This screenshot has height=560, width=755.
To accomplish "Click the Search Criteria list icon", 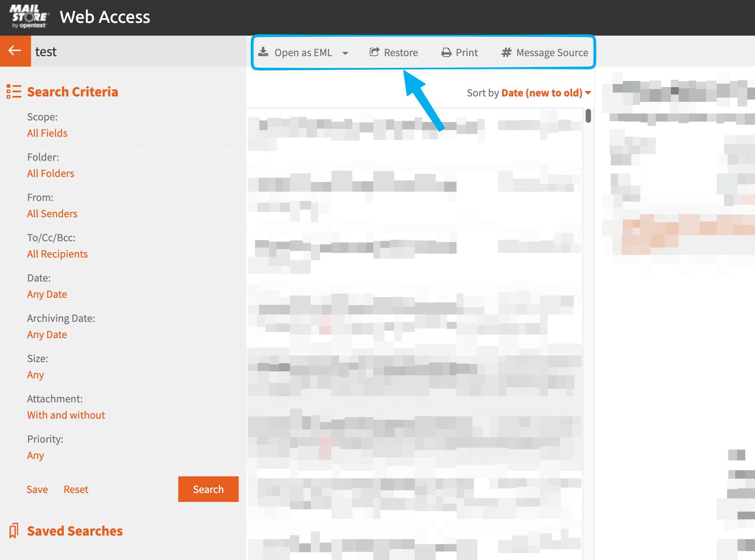I will click(14, 92).
